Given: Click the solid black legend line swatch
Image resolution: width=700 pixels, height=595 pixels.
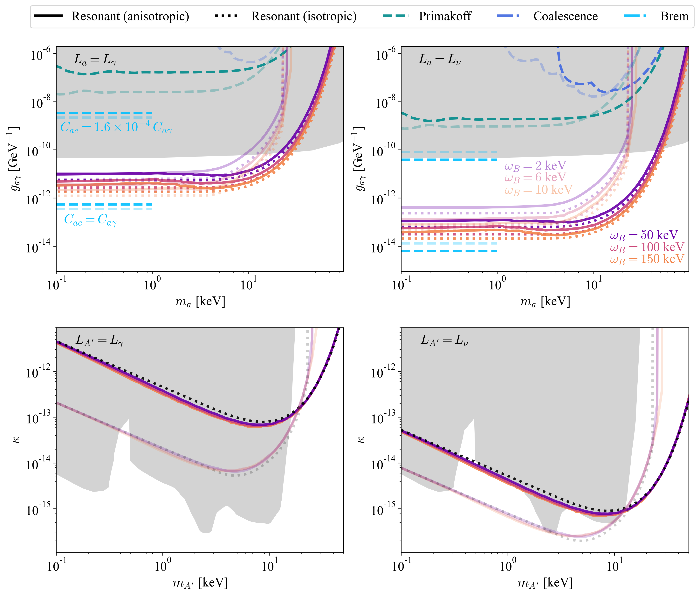Looking at the screenshot, I should click(x=49, y=16).
